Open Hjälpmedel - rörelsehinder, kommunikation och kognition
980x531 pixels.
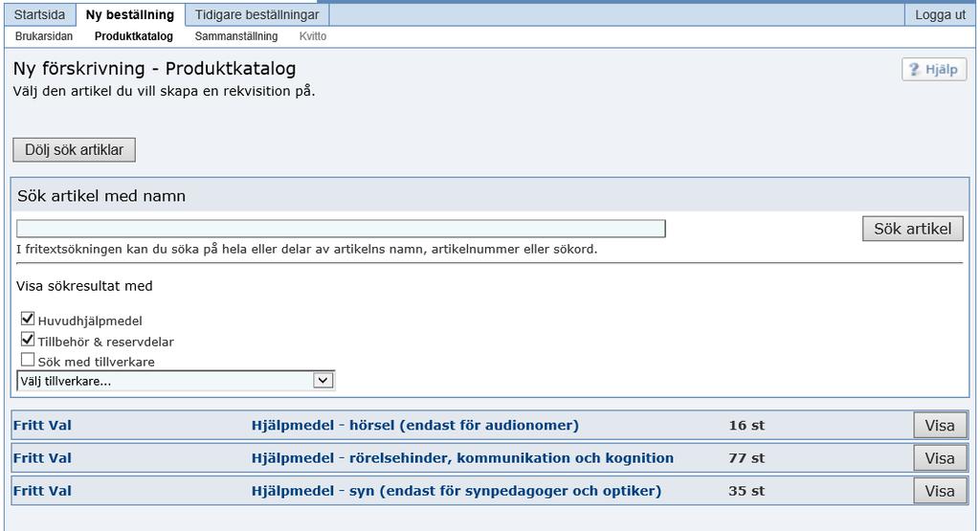pos(462,458)
